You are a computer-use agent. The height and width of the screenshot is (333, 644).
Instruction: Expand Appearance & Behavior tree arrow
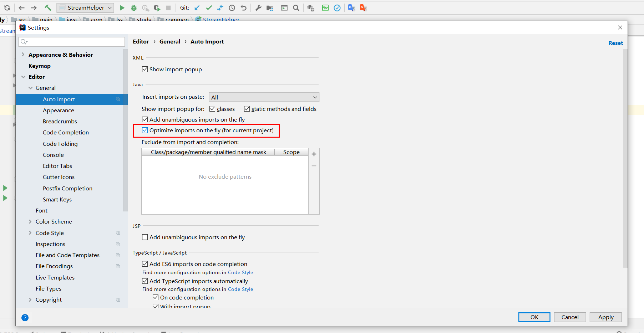23,55
